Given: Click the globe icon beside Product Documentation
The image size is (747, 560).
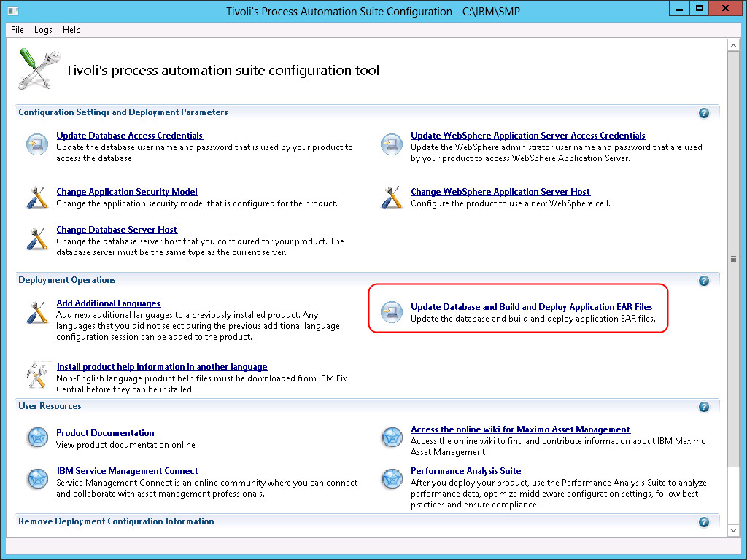Looking at the screenshot, I should pyautogui.click(x=37, y=437).
